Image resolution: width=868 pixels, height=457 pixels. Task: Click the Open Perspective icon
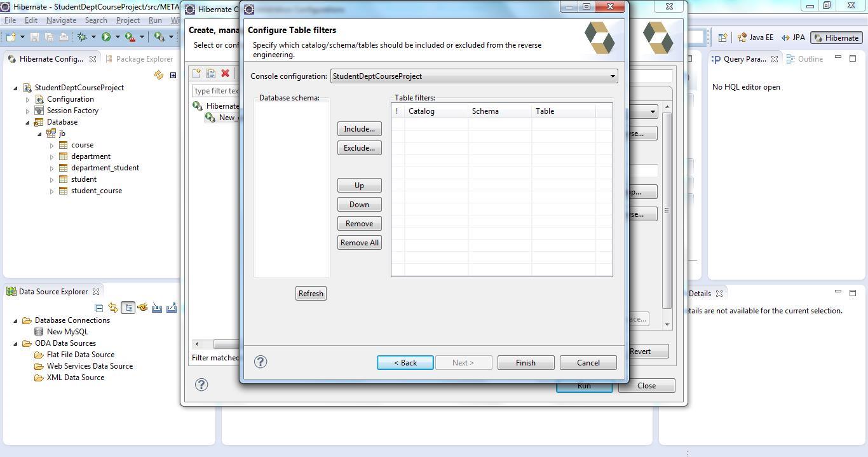pos(722,38)
